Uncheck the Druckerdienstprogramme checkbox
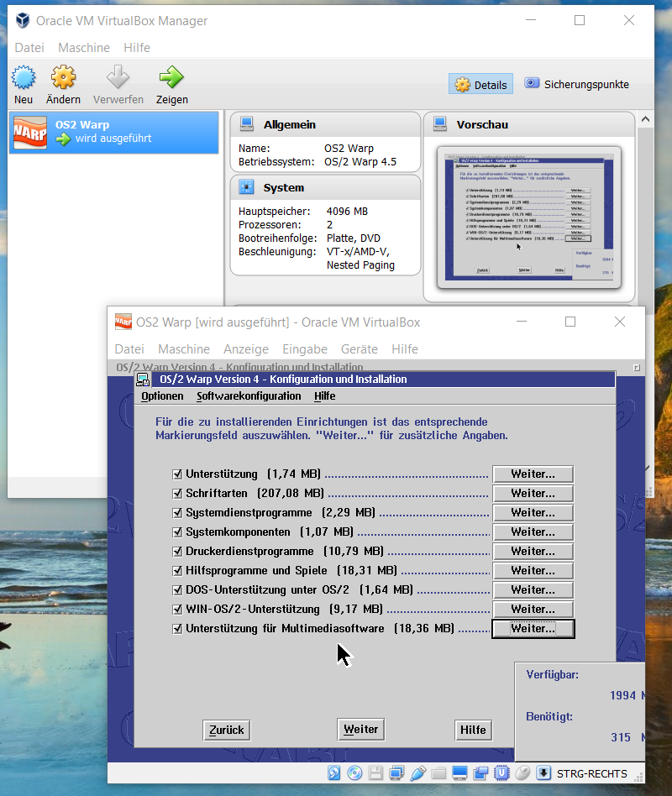Image resolution: width=672 pixels, height=796 pixels. [177, 552]
